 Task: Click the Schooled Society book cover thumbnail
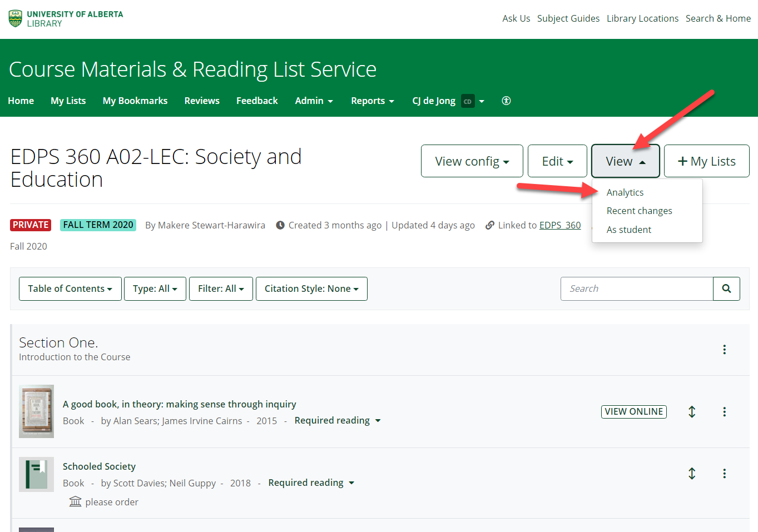click(36, 474)
